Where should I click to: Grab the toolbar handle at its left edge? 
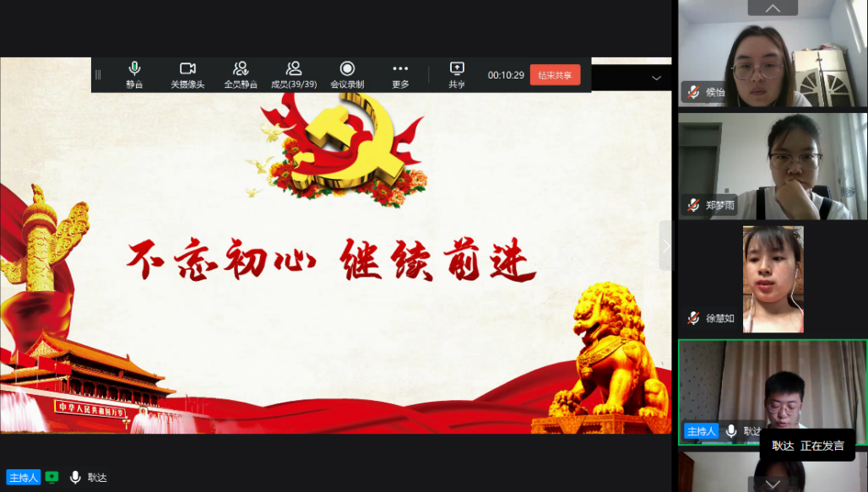[x=98, y=75]
